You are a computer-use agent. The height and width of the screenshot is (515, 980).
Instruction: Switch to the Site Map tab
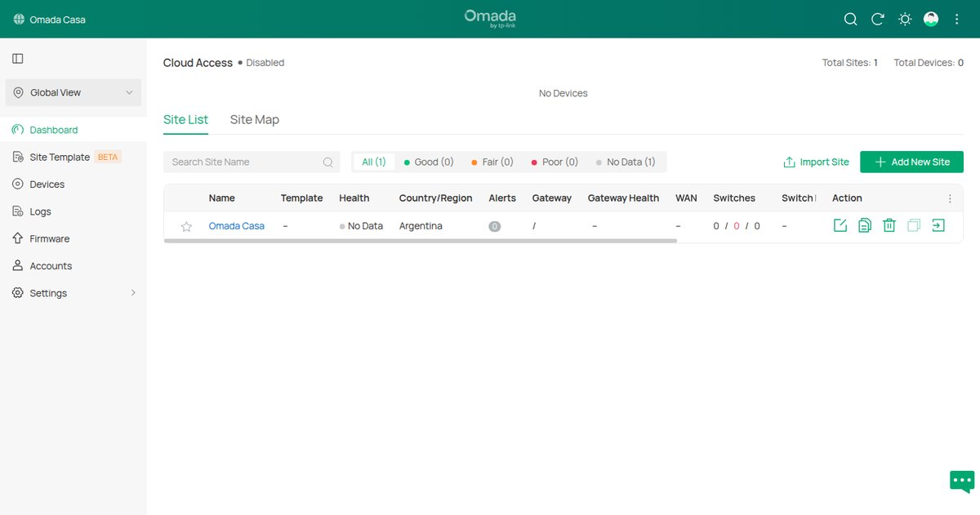tap(255, 119)
